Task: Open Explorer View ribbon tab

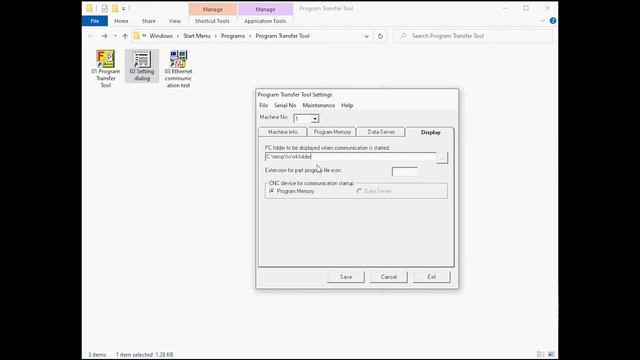Action: coord(175,21)
